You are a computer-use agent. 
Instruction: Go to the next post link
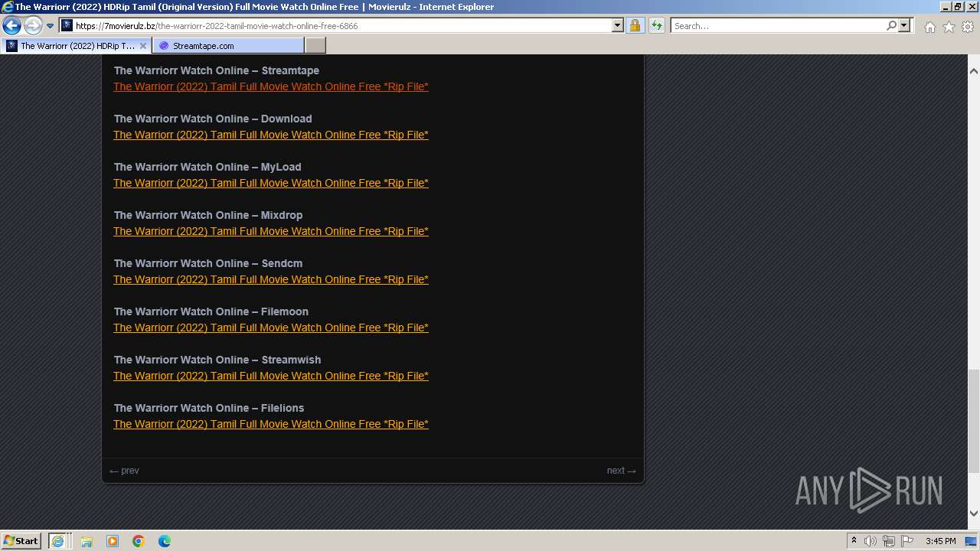pyautogui.click(x=621, y=471)
